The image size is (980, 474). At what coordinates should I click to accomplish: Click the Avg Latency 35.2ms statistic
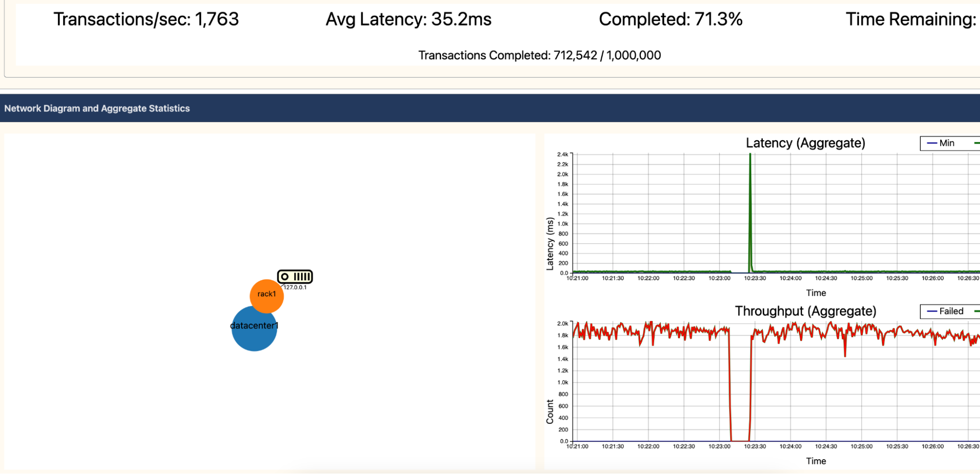(408, 20)
